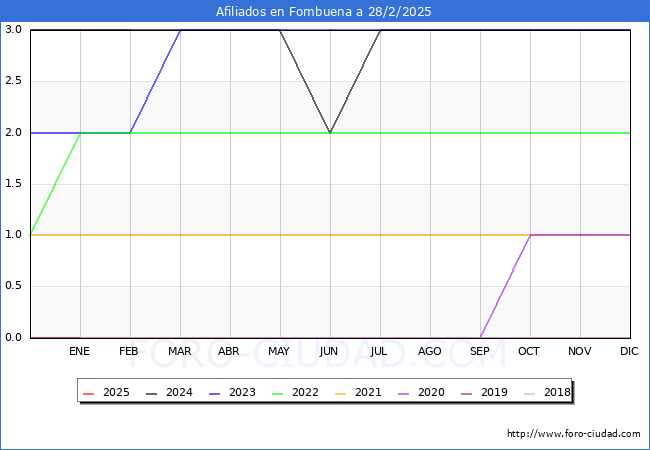Click the 2020 line's October point at 1.0
Viewport: 650px width, 450px height.
531,235
